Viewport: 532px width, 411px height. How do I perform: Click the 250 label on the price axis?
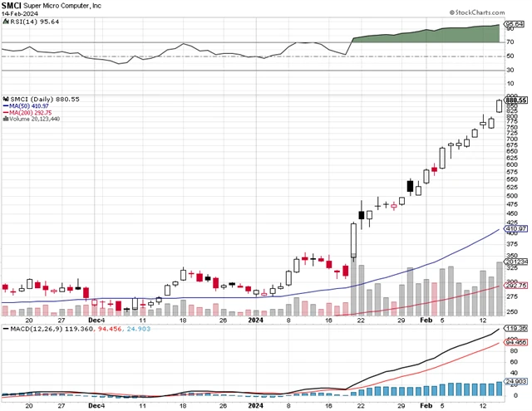(x=512, y=311)
